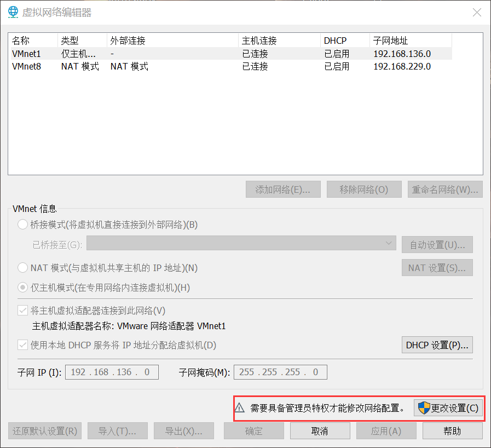Click 需要具备管理员特权才能修改网络配置 message
Screen dimensions: 491x448
point(327,408)
